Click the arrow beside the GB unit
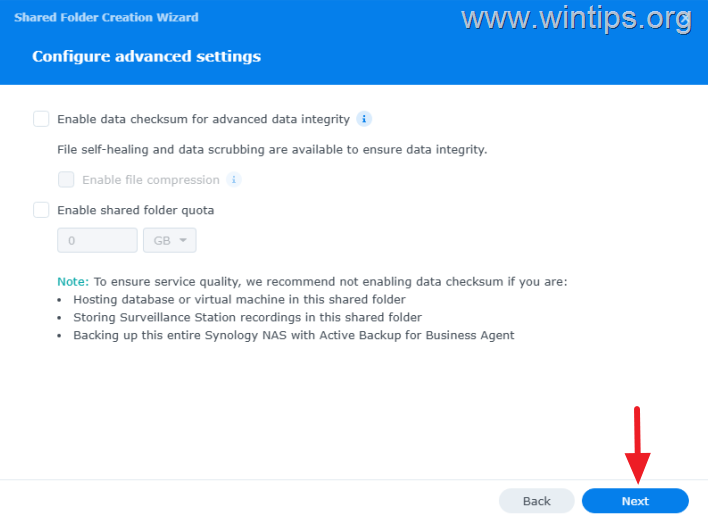This screenshot has height=522, width=708. tap(184, 241)
